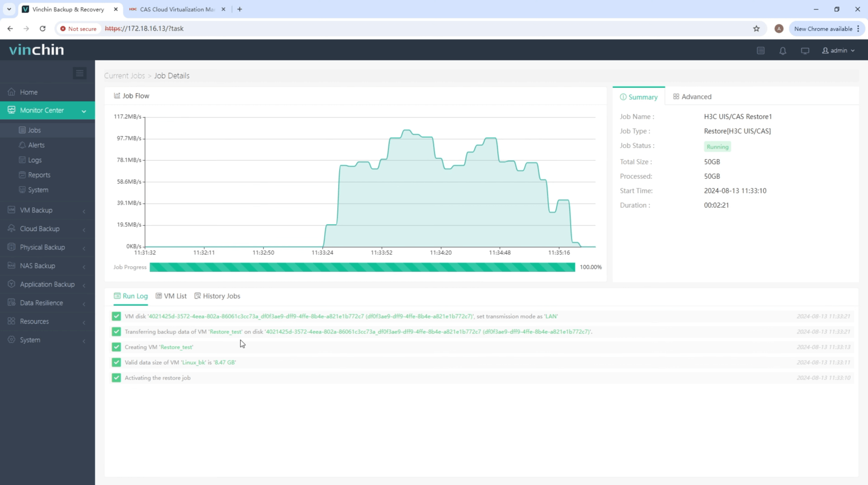Click the Running status badge
The width and height of the screenshot is (868, 485).
pos(717,147)
